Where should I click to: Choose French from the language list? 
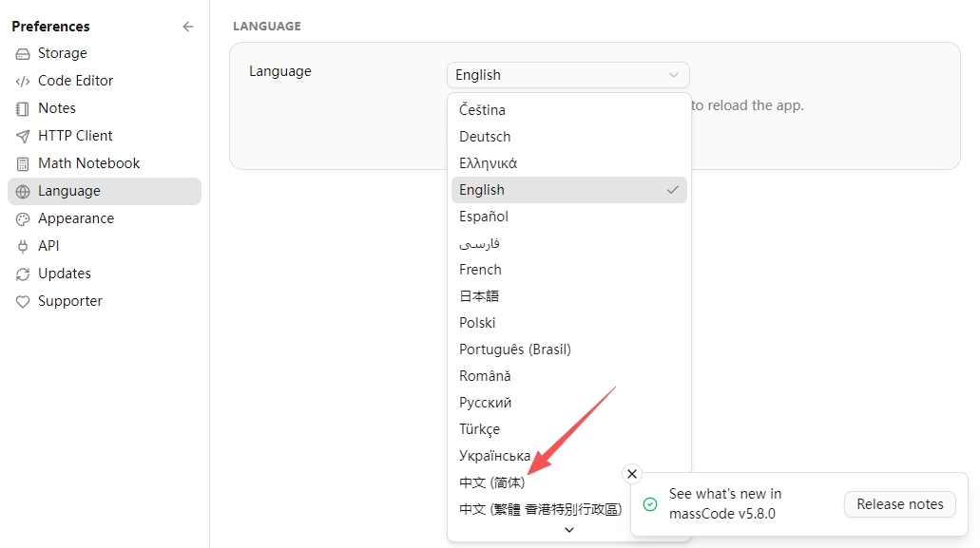click(568, 270)
